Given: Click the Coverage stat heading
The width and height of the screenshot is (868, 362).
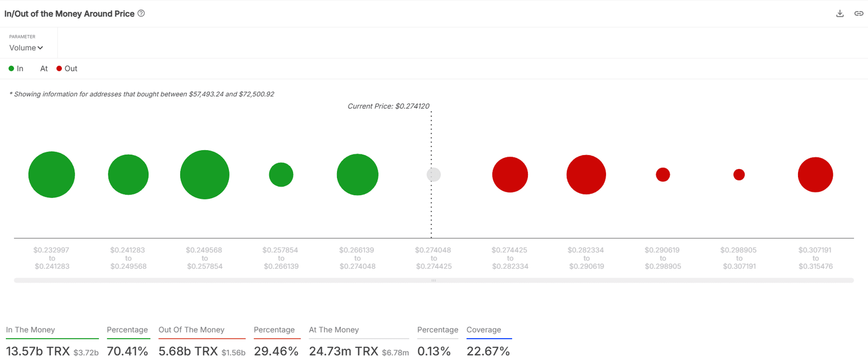Looking at the screenshot, I should [484, 329].
